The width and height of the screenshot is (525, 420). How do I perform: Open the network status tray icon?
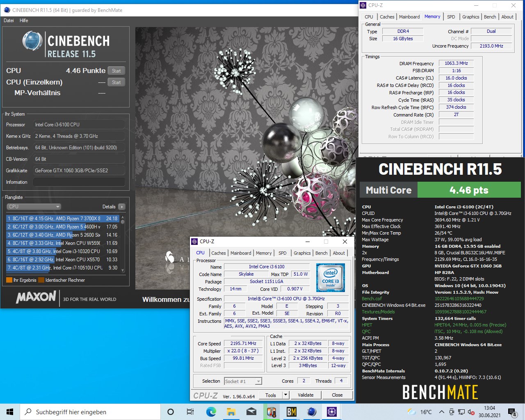[x=461, y=412]
